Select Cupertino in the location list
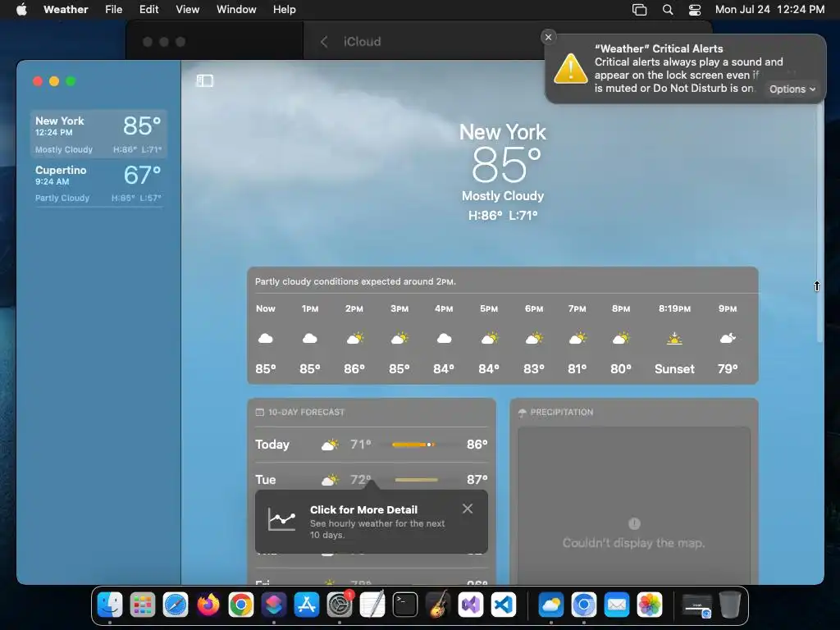 pyautogui.click(x=98, y=183)
